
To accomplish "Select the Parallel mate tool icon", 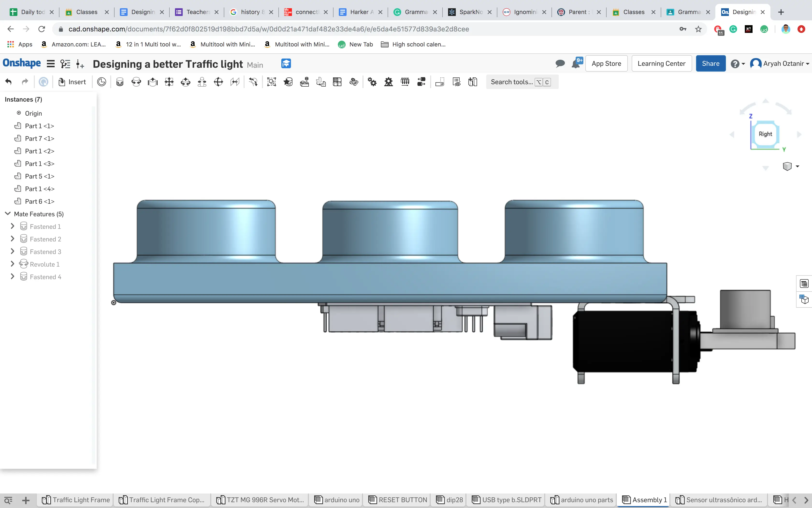I will point(235,82).
